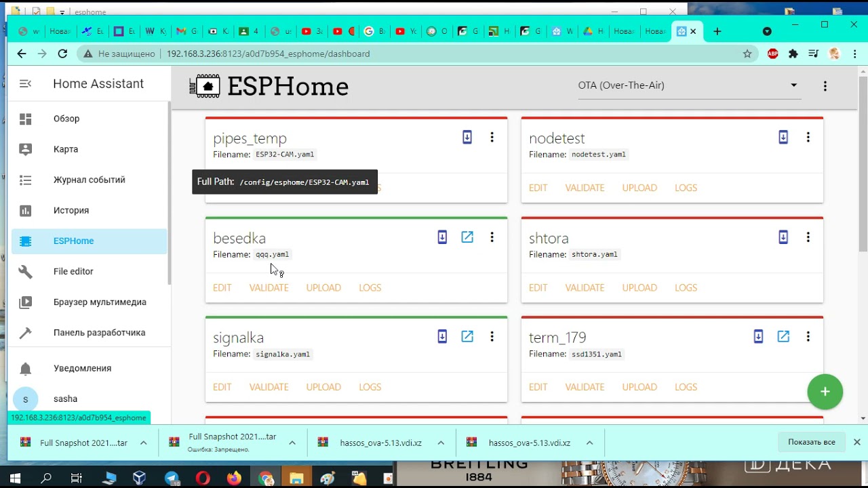Open Журнал событий in the sidebar
Viewport: 868px width, 488px height.
89,180
